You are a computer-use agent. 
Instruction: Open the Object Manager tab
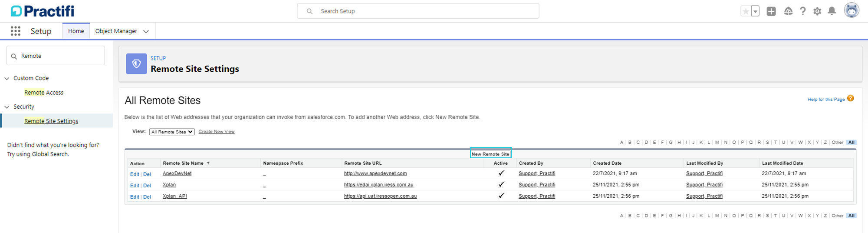(116, 31)
